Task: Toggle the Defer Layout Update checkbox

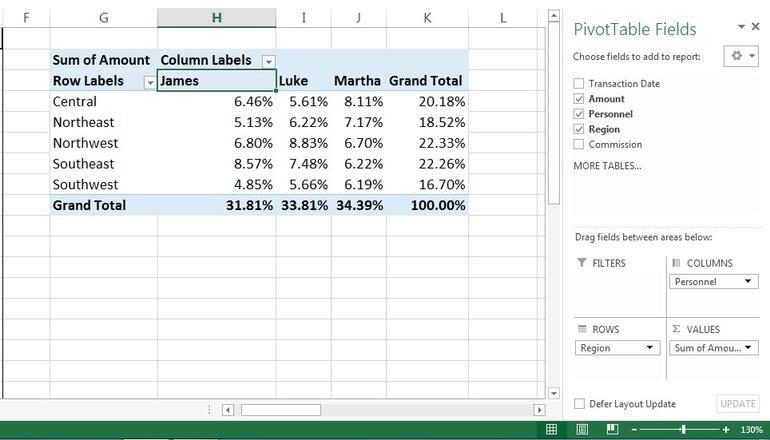Action: tap(579, 404)
